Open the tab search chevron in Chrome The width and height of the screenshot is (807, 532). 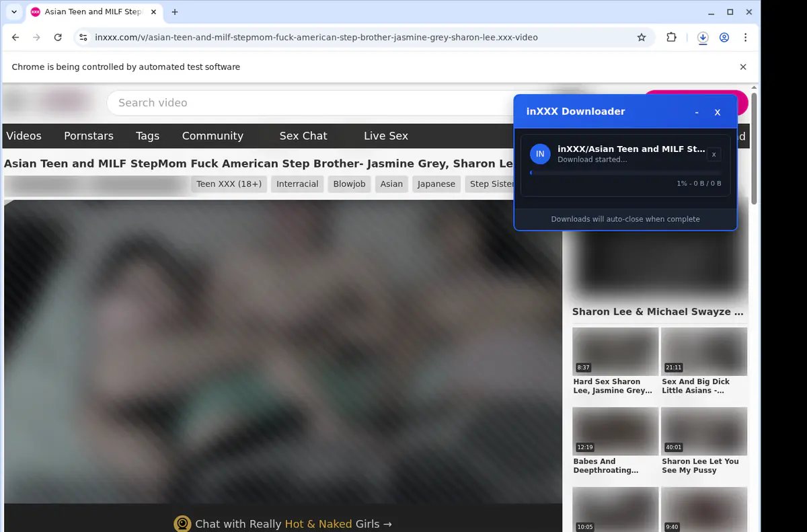click(x=14, y=12)
